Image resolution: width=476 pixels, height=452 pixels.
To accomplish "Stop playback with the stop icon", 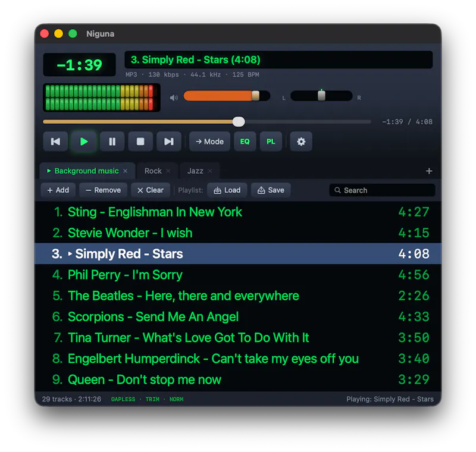I will [140, 142].
